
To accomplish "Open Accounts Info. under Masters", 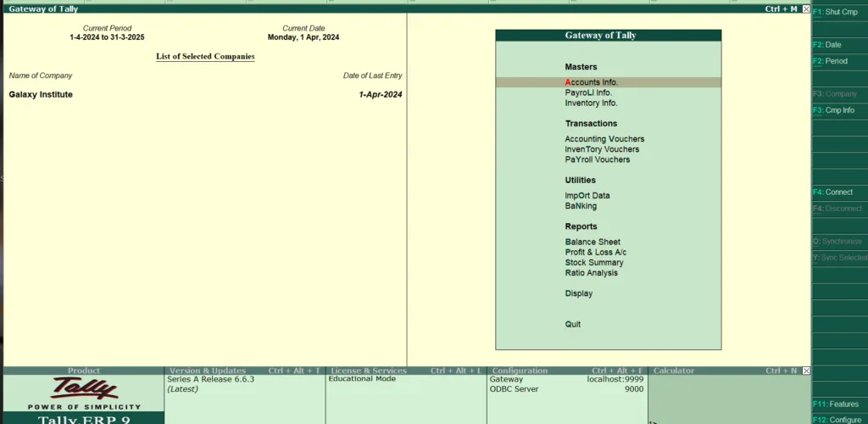I will click(608, 82).
